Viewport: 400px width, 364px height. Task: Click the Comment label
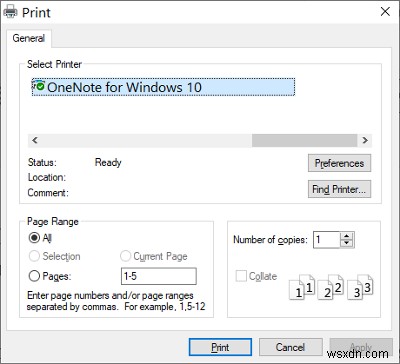pos(48,193)
